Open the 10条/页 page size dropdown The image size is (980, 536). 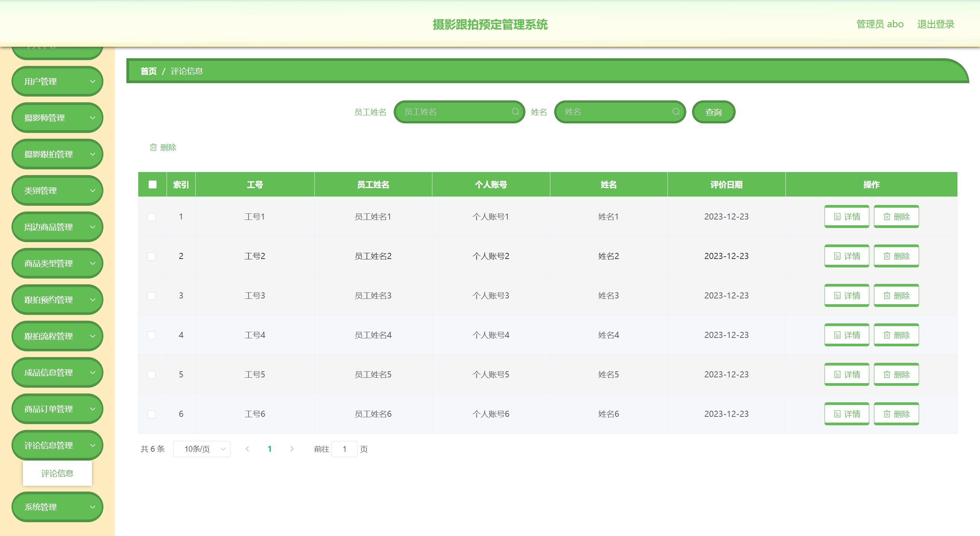(201, 449)
